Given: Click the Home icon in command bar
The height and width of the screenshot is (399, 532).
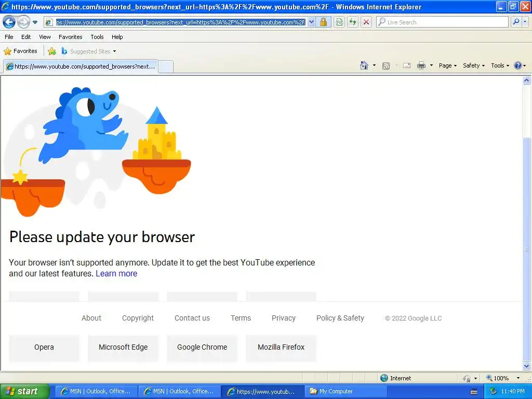Looking at the screenshot, I should [364, 65].
